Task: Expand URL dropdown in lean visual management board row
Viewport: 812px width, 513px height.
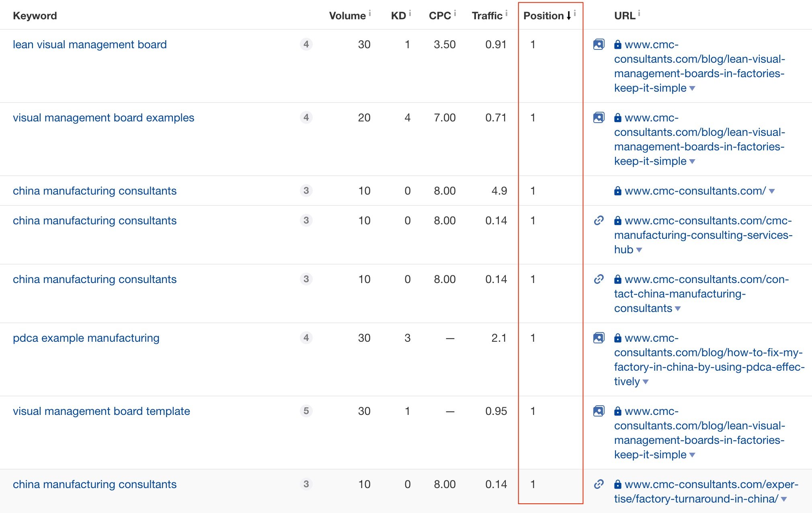Action: [692, 88]
